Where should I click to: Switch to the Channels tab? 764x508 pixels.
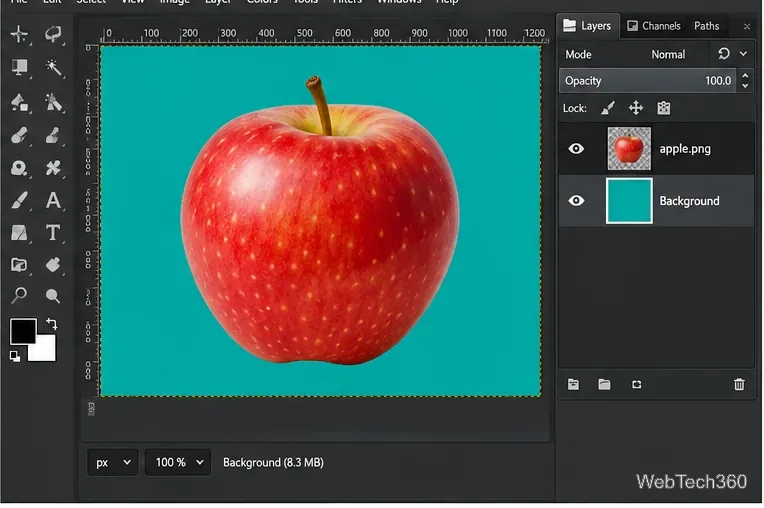click(x=654, y=26)
